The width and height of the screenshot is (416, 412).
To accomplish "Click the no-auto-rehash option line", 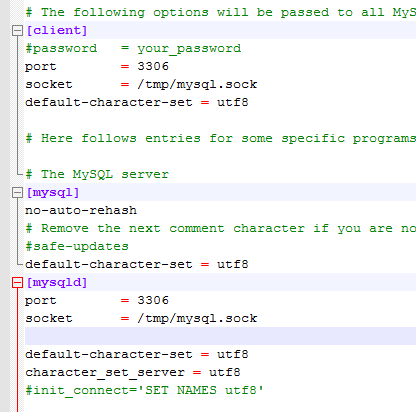I will click(x=81, y=210).
